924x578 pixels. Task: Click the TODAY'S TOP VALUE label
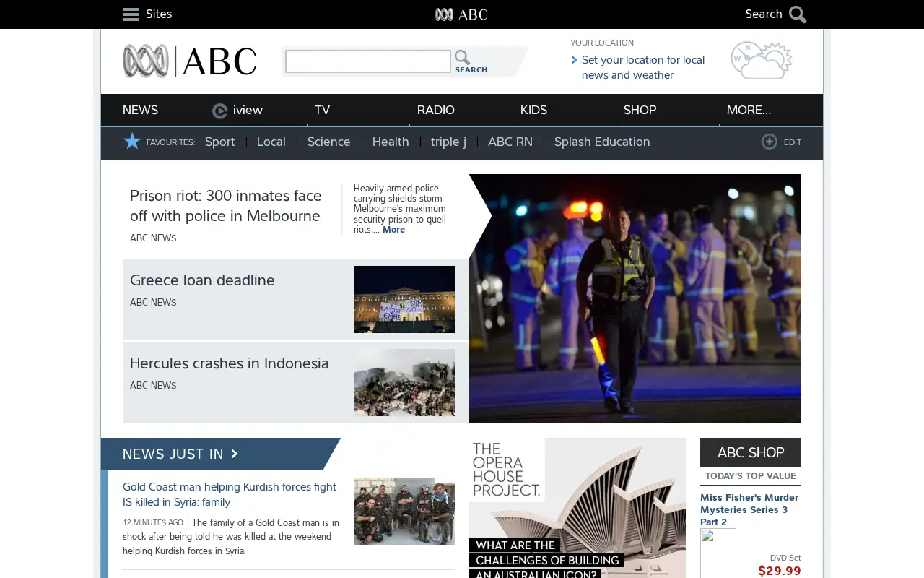751,476
